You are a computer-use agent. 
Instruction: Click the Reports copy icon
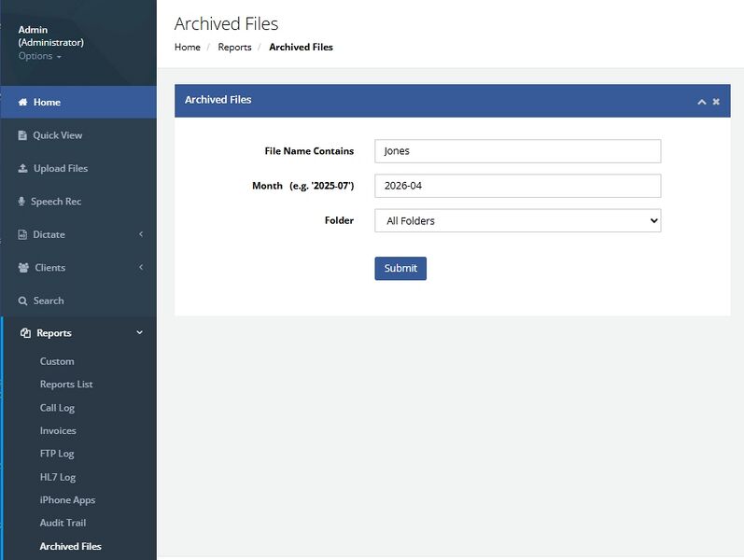pyautogui.click(x=25, y=333)
